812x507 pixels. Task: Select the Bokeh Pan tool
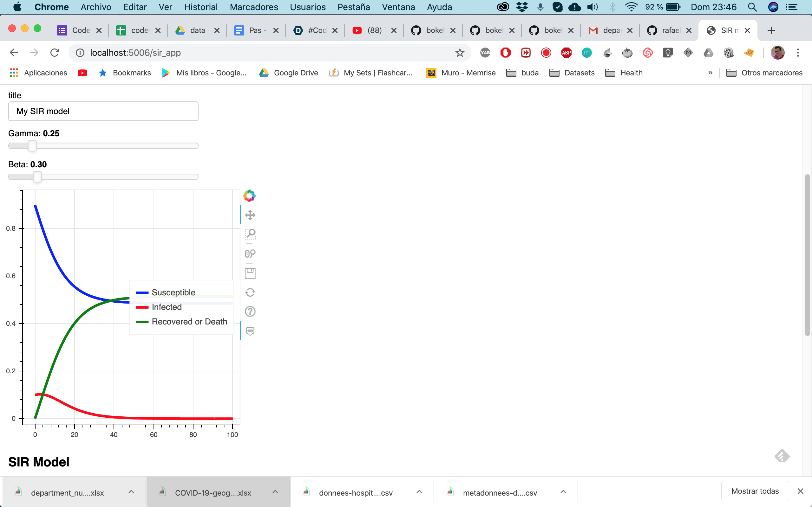(x=250, y=215)
